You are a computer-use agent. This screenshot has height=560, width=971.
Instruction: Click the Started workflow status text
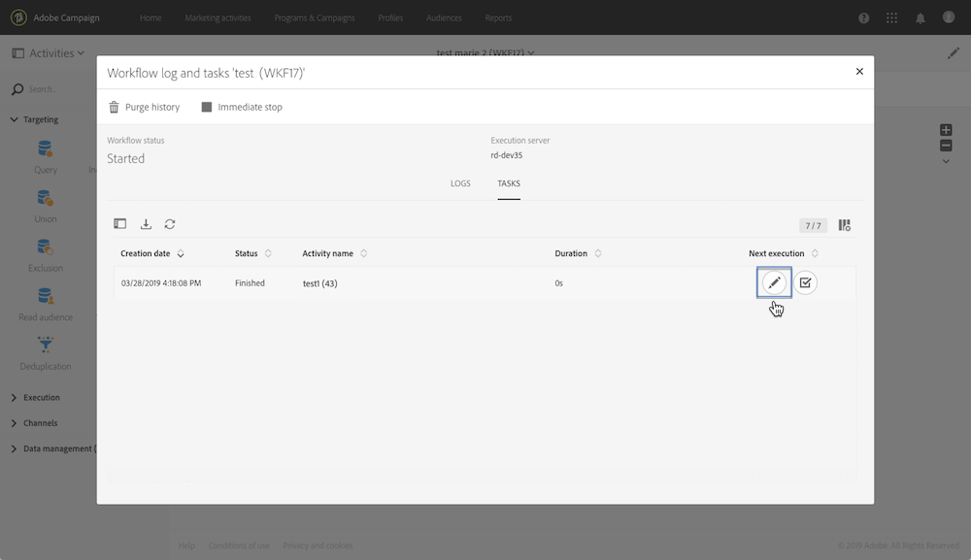point(125,158)
